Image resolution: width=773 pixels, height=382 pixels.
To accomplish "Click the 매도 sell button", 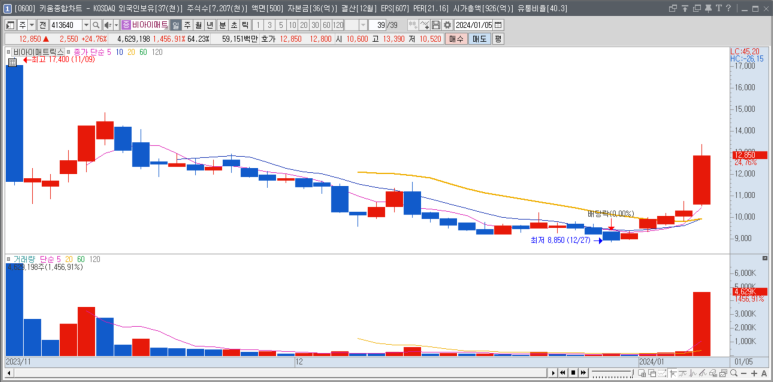I will click(x=479, y=39).
